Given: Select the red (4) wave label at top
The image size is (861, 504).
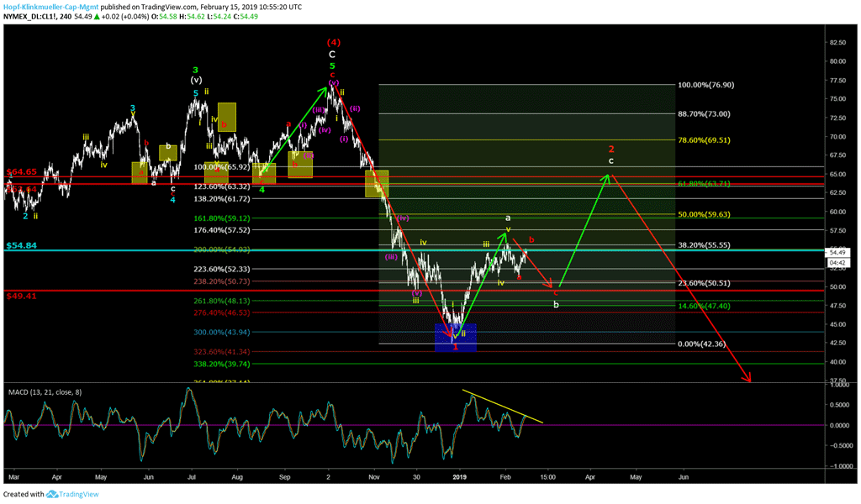Looking at the screenshot, I should [332, 40].
